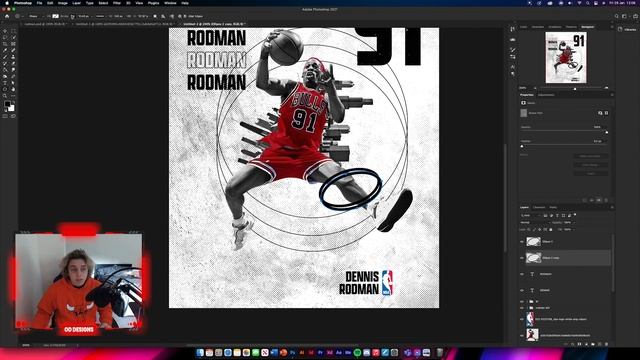
Task: Toggle Align Edges checkbox in options bar
Action: (x=184, y=16)
